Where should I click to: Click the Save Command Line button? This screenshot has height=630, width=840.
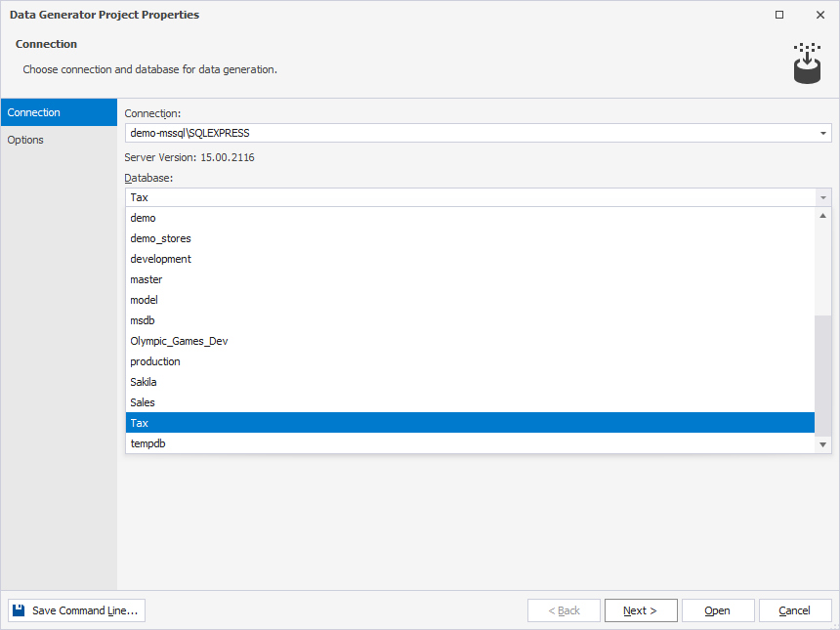(x=76, y=610)
